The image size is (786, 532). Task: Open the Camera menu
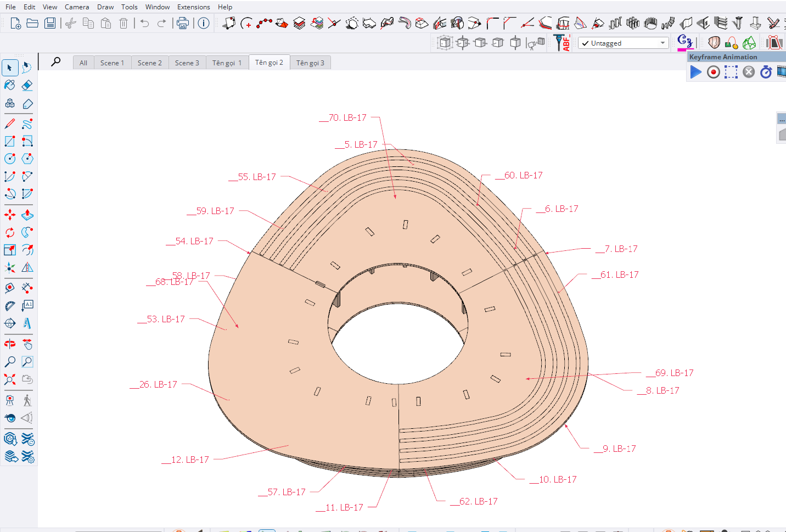77,7
